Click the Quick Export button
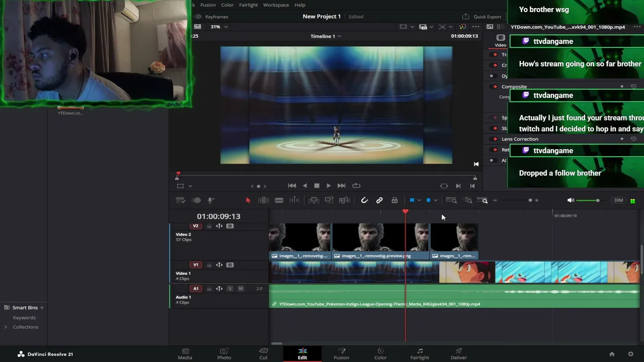 [x=482, y=17]
